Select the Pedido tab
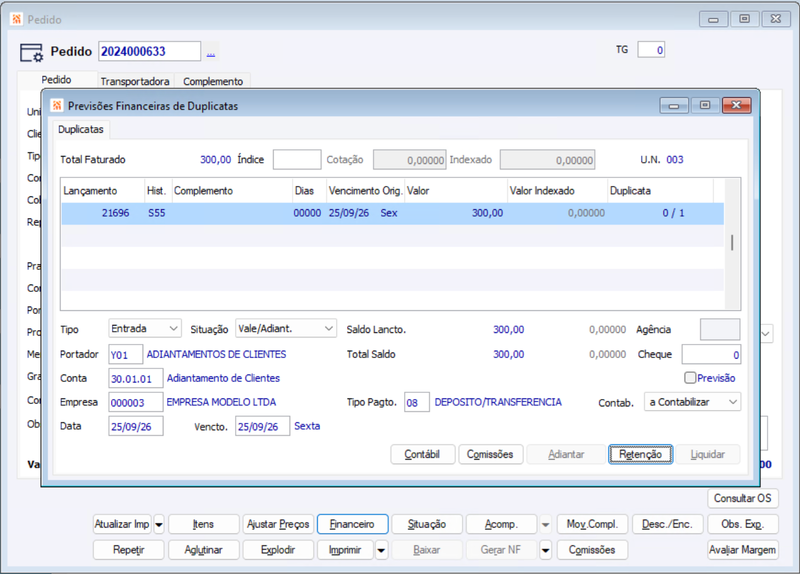Image resolution: width=800 pixels, height=574 pixels. pos(57,80)
